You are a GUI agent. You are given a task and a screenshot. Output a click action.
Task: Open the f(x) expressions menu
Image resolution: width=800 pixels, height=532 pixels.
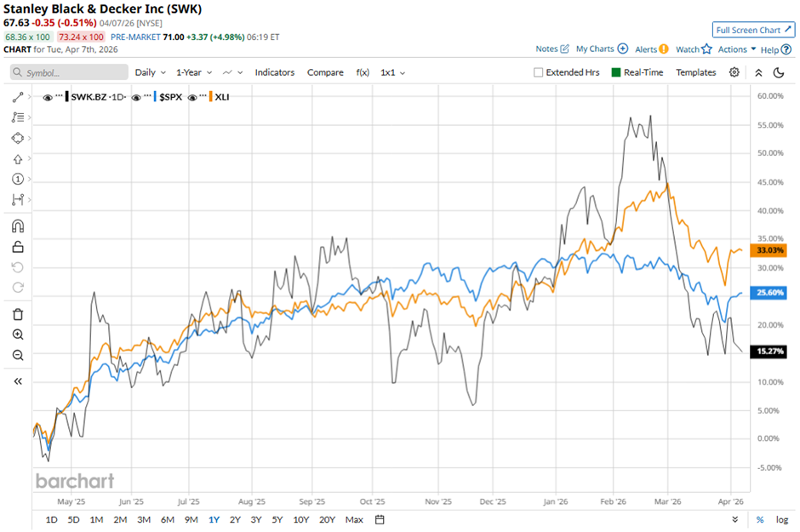click(363, 72)
